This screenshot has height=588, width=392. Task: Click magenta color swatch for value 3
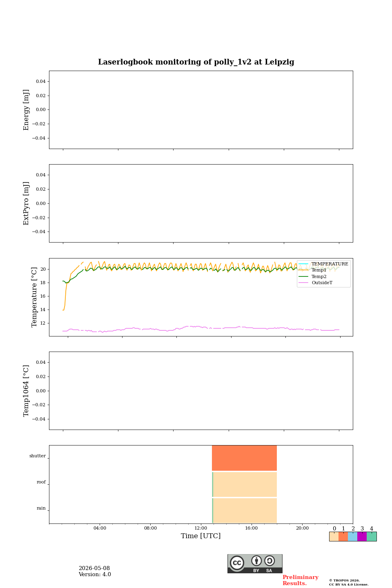coord(362,537)
